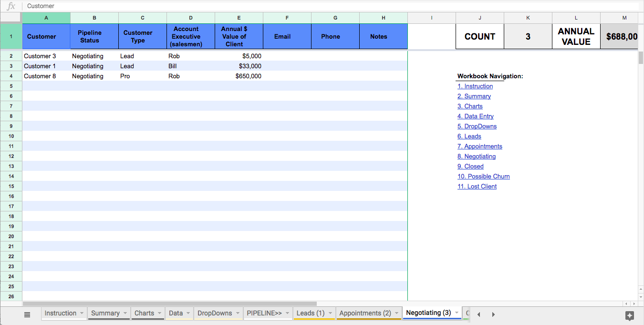Switch to the Leads (1) sheet tab
Screen dimensions: 644x325
pyautogui.click(x=310, y=314)
